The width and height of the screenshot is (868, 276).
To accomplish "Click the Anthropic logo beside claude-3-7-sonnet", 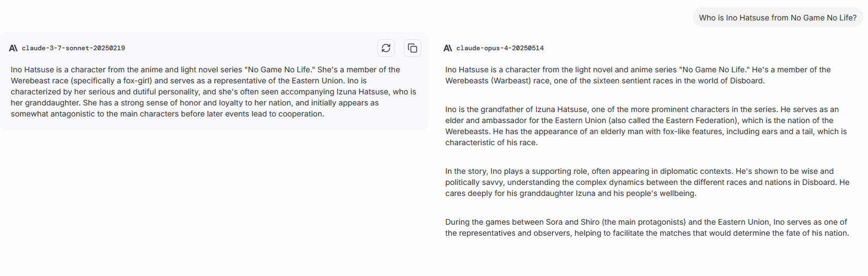I will [13, 48].
